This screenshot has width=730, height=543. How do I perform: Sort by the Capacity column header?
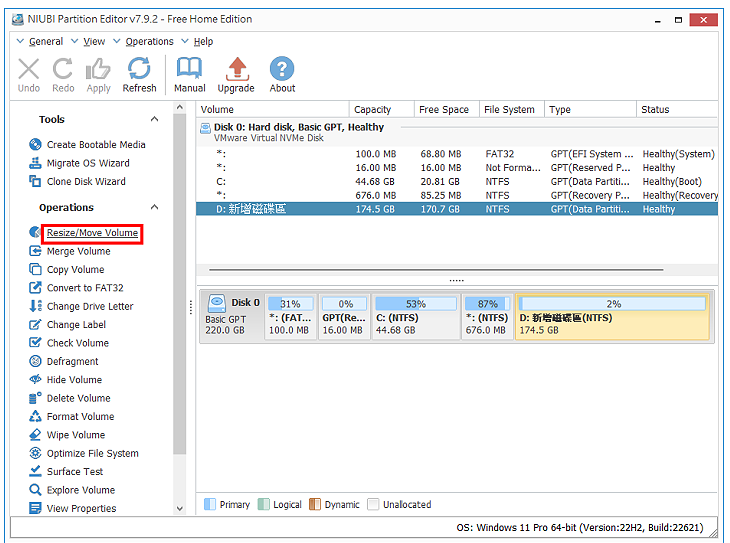pos(382,109)
